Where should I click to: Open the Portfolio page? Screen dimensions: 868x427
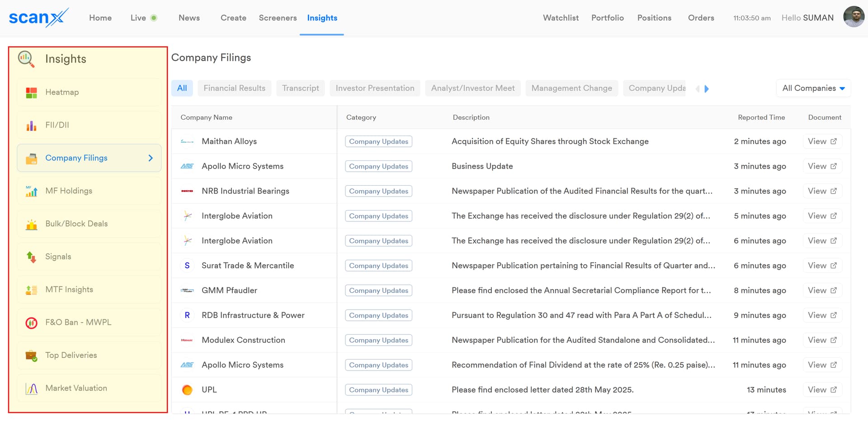(x=608, y=18)
